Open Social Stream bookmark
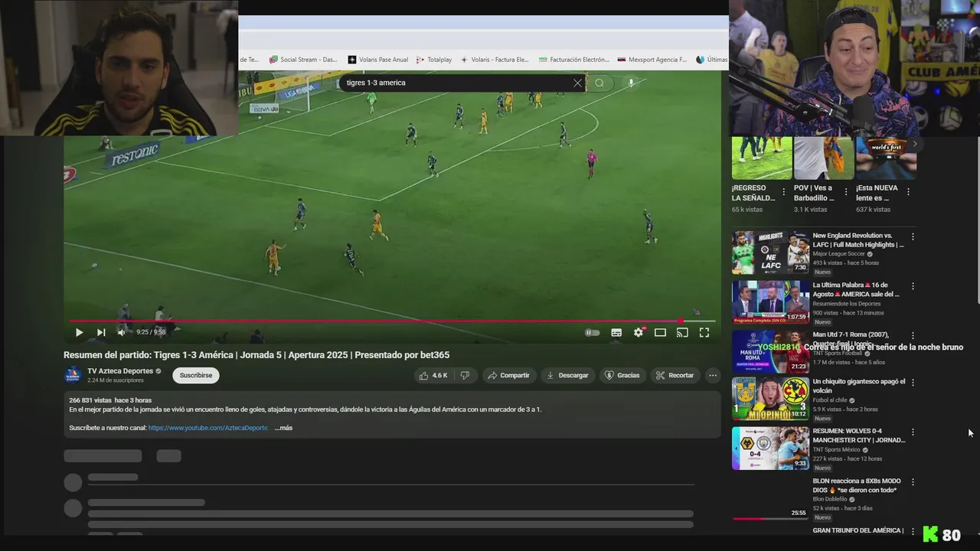980x551 pixels. [303, 60]
